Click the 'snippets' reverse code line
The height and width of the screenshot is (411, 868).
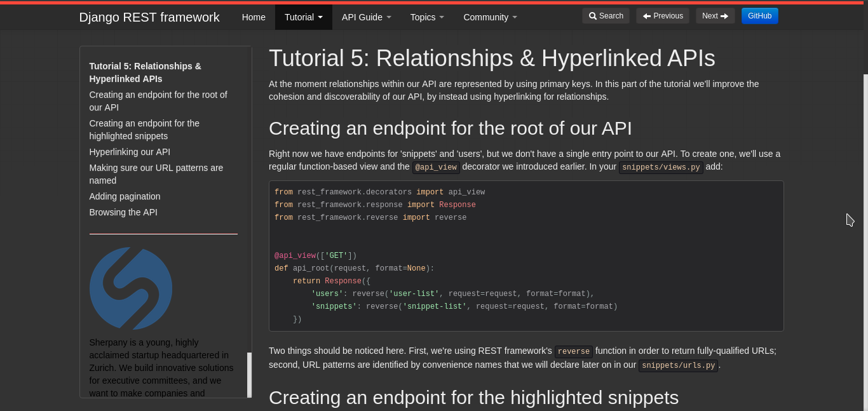464,306
